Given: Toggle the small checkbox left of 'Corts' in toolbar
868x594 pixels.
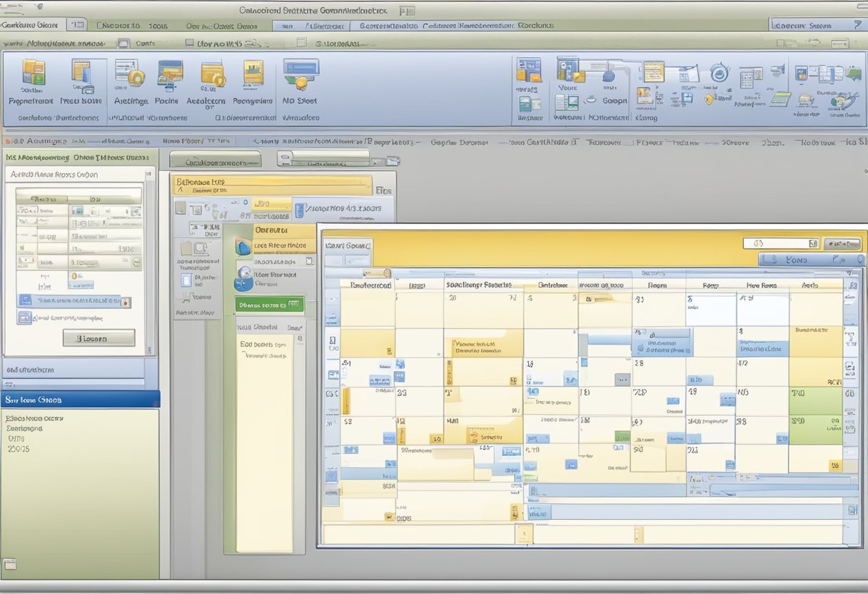Looking at the screenshot, I should pyautogui.click(x=124, y=43).
